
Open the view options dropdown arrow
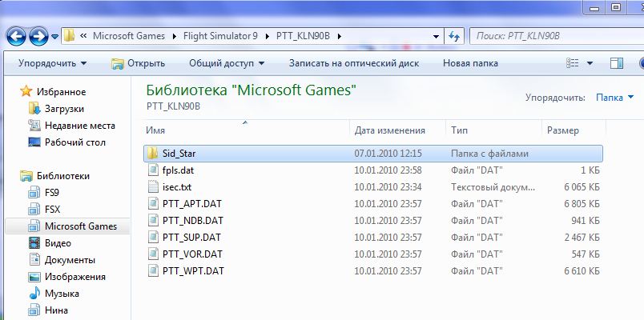pyautogui.click(x=590, y=63)
